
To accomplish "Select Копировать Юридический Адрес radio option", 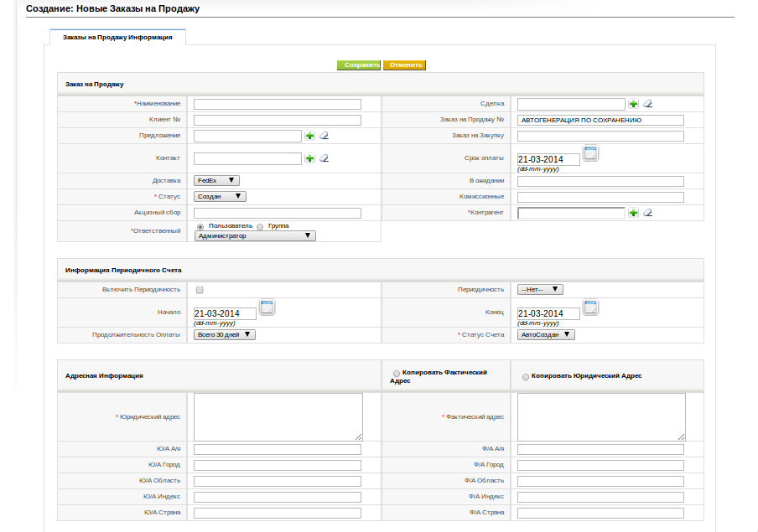I will 526,377.
